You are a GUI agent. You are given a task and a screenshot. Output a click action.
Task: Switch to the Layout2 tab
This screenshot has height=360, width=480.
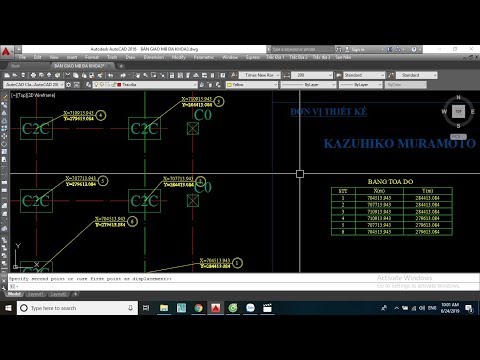(x=59, y=294)
